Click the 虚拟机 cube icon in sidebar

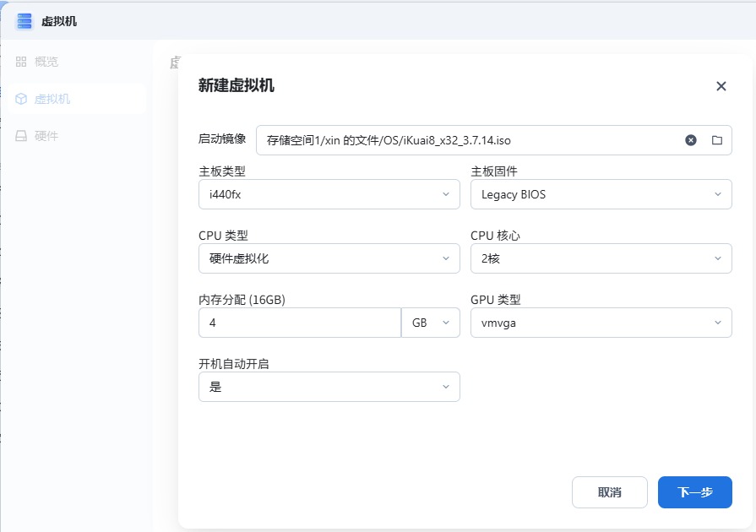pos(21,99)
